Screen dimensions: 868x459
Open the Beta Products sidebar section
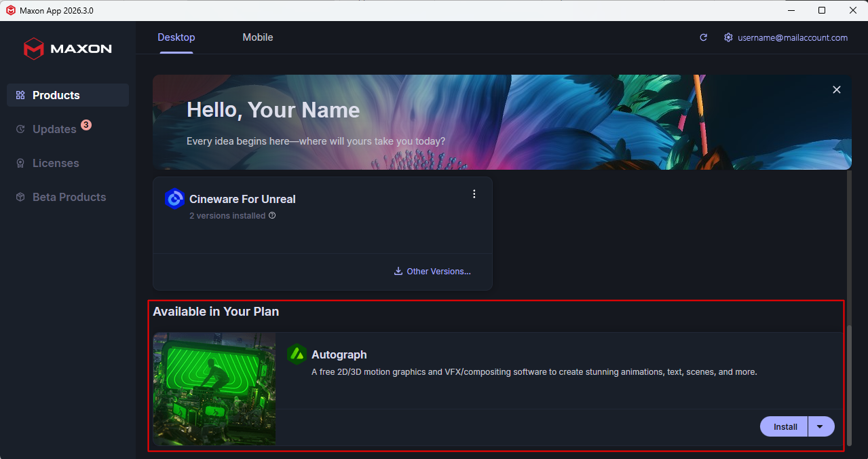coord(68,197)
